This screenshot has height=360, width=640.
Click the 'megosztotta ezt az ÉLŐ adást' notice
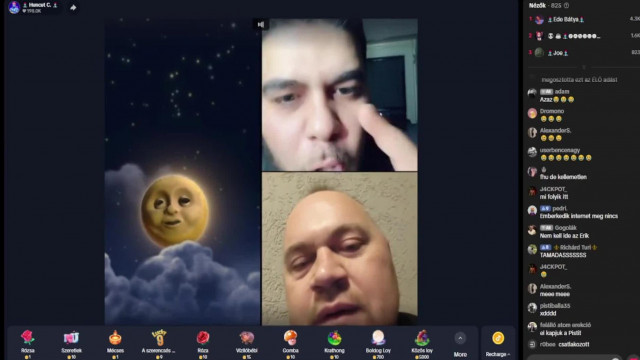(579, 80)
